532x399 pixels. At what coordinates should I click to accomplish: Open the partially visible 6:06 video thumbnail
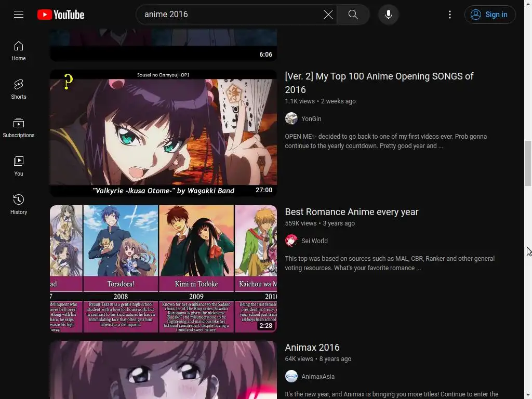[163, 45]
